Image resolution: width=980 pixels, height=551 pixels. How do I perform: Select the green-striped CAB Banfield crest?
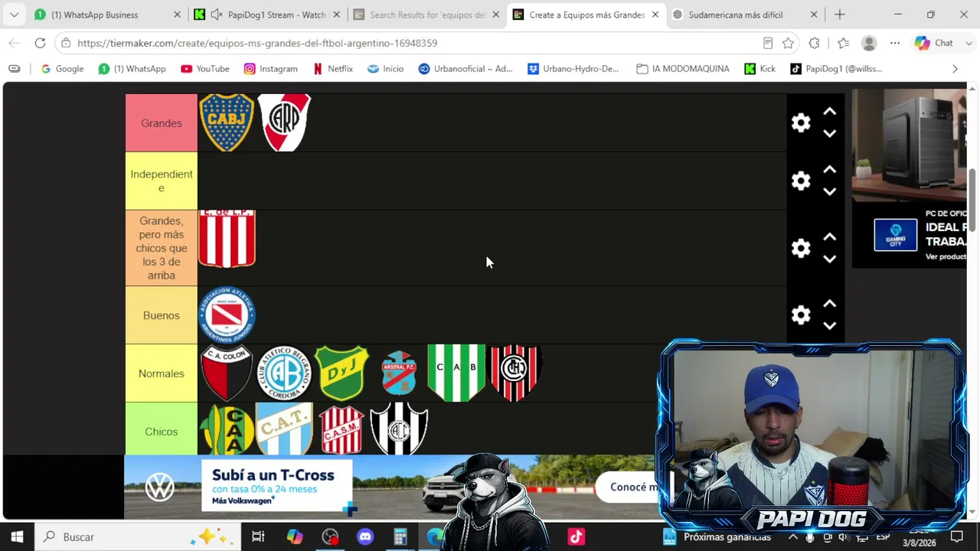point(456,373)
